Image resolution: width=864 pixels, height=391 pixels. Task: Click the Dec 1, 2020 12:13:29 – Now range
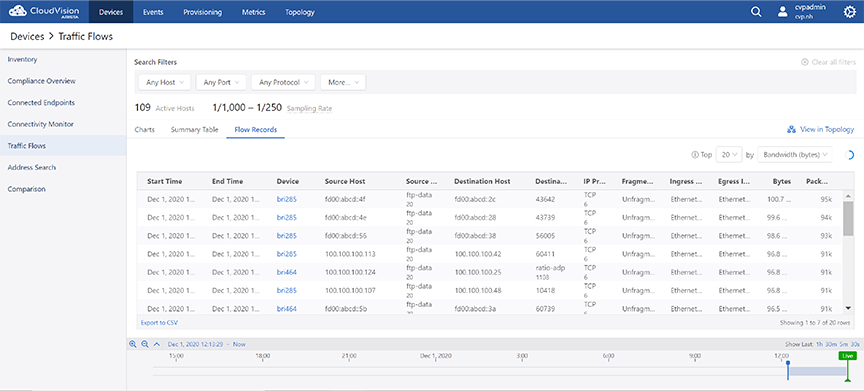(x=207, y=344)
